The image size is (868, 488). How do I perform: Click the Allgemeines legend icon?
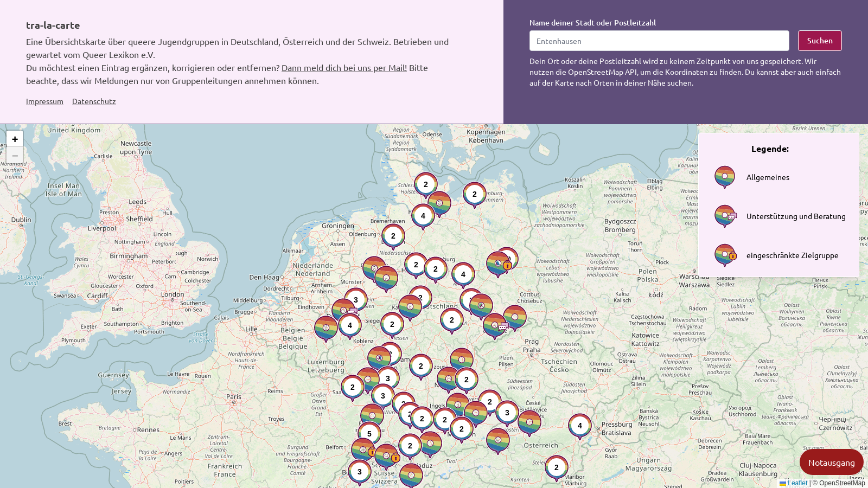[x=725, y=177]
